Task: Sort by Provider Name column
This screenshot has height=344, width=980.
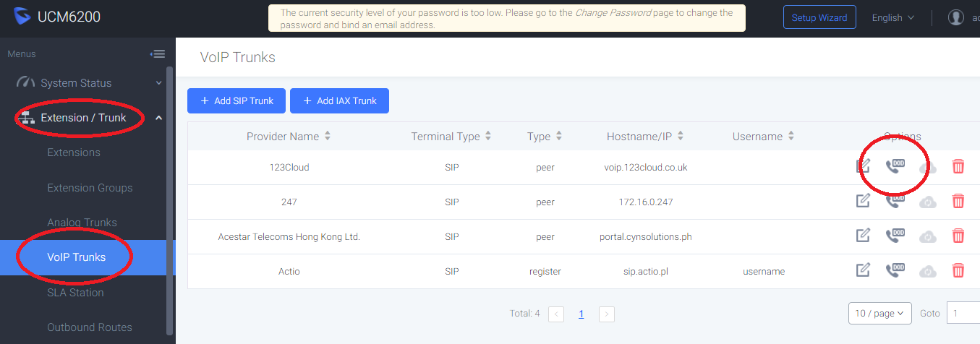Action: pos(328,136)
